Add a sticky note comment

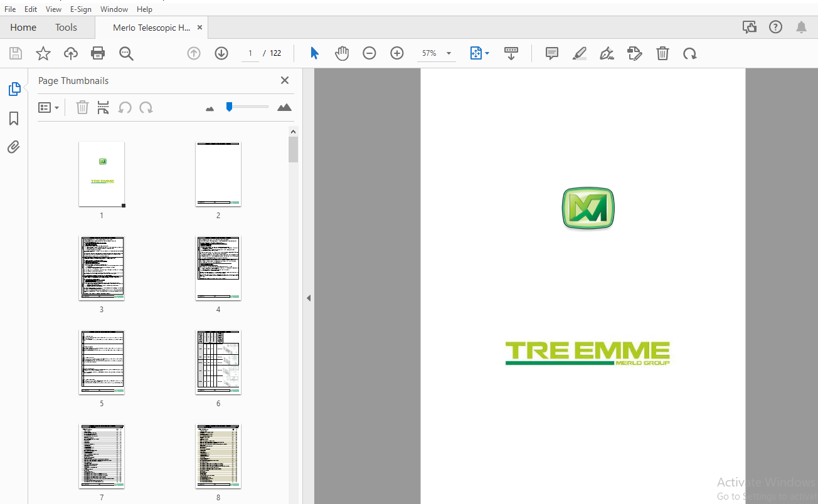tap(552, 53)
